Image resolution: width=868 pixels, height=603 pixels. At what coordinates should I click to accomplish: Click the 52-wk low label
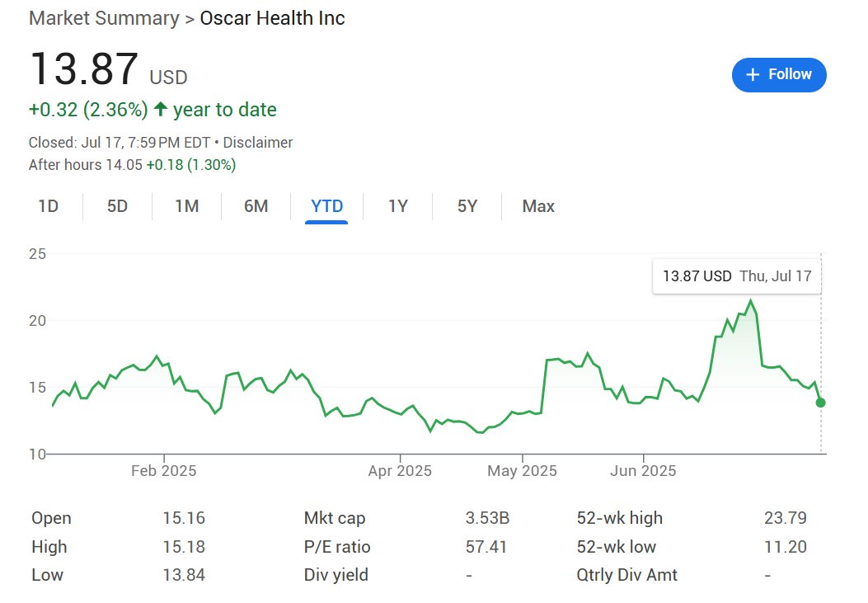616,547
